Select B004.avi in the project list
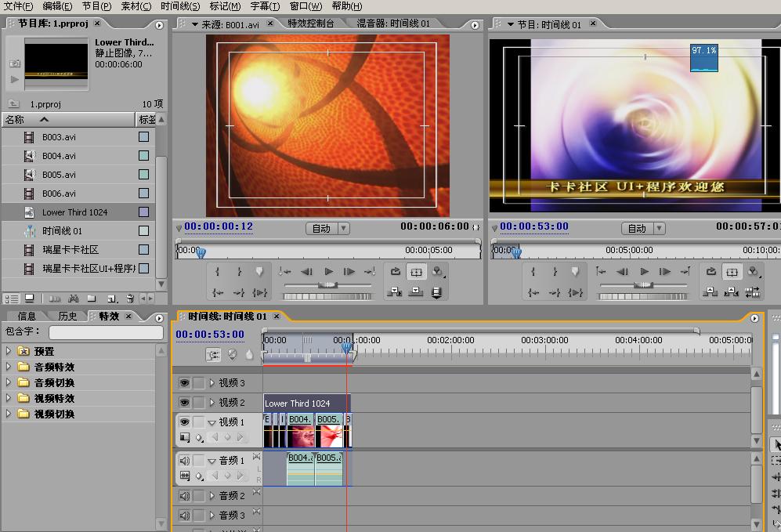Viewport: 781px width, 532px height. tap(60, 156)
